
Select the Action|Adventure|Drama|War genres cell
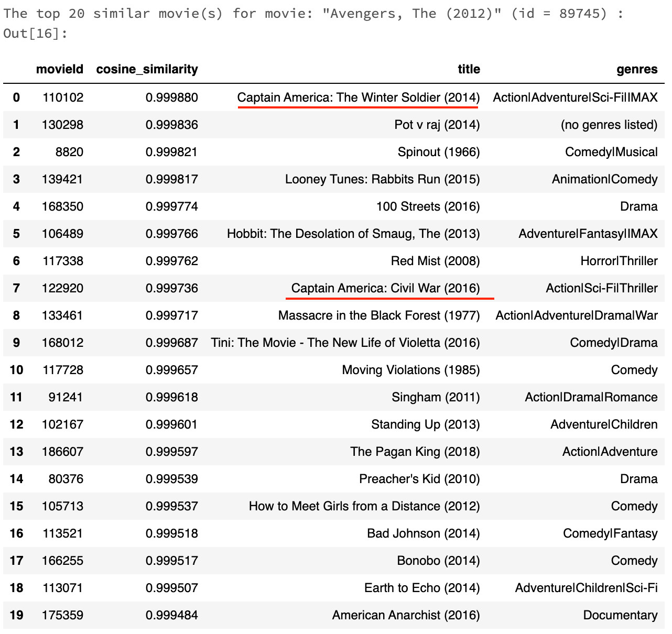(x=577, y=315)
